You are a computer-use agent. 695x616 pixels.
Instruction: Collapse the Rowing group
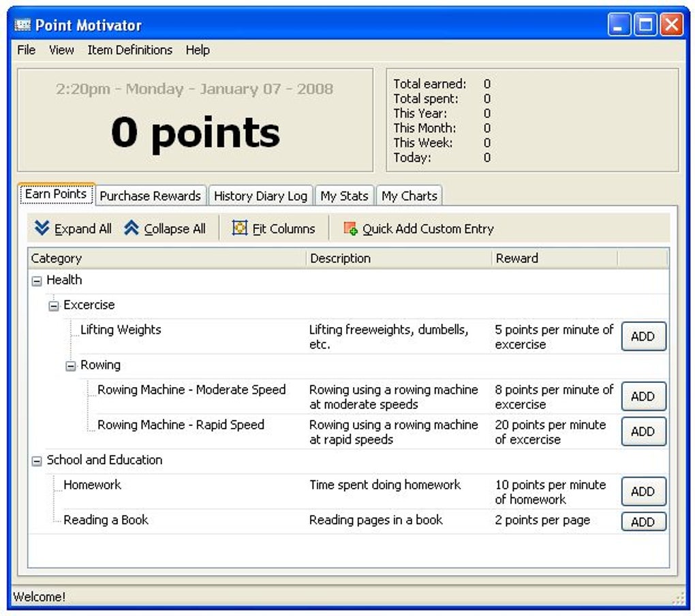coord(70,365)
